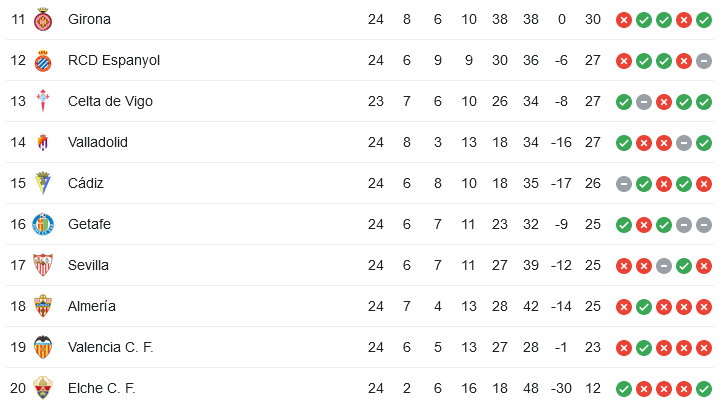Open the Valencia C. F. team link
This screenshot has width=727, height=405.
coord(110,347)
